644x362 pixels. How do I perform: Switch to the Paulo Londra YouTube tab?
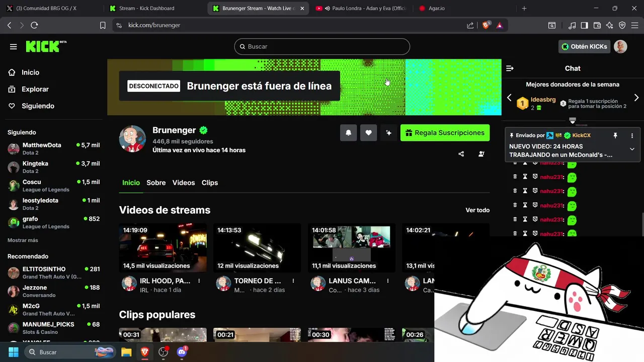[360, 9]
